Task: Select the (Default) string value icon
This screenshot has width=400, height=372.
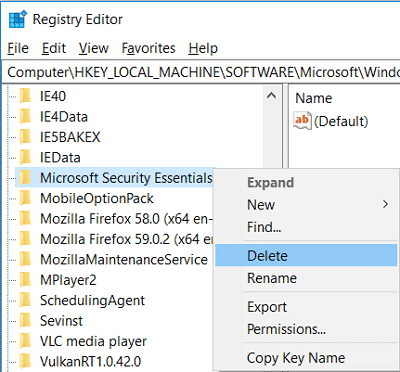Action: coord(302,121)
